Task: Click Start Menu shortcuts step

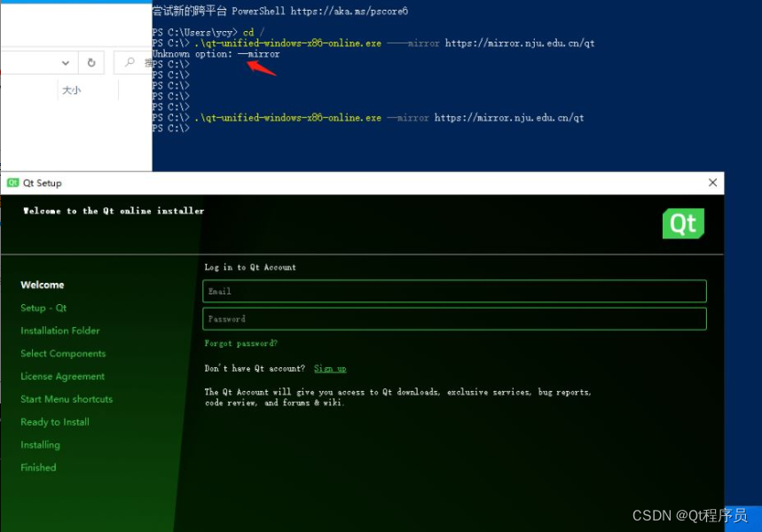Action: click(66, 399)
